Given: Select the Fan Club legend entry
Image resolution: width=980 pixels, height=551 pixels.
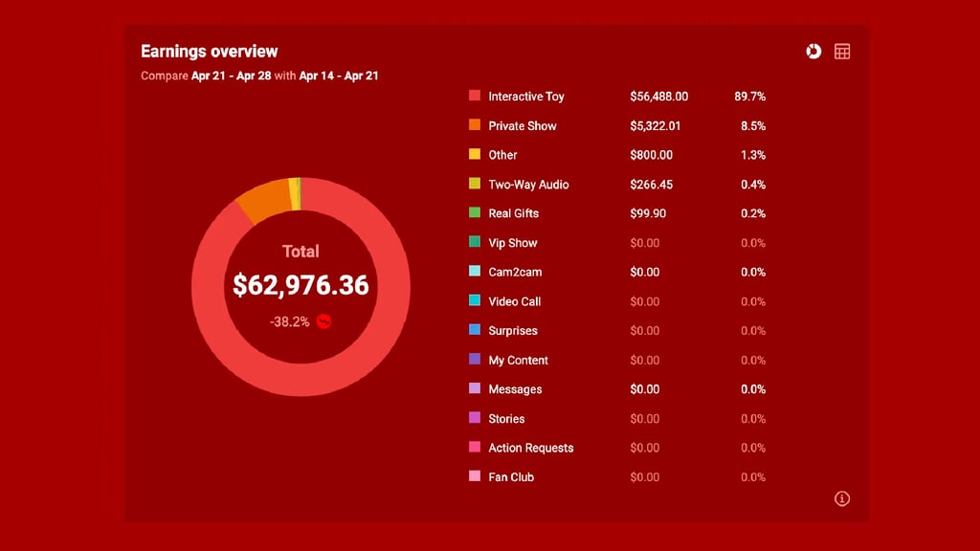Looking at the screenshot, I should coord(511,476).
